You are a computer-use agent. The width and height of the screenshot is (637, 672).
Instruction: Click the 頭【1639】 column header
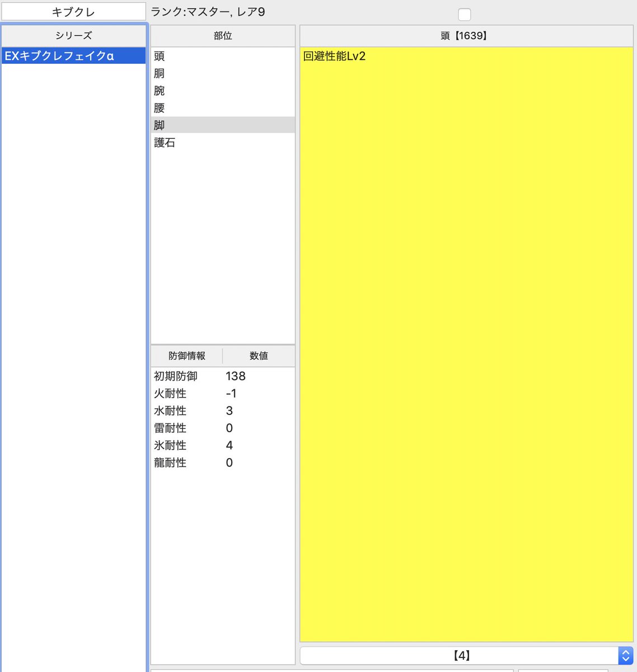click(x=466, y=36)
